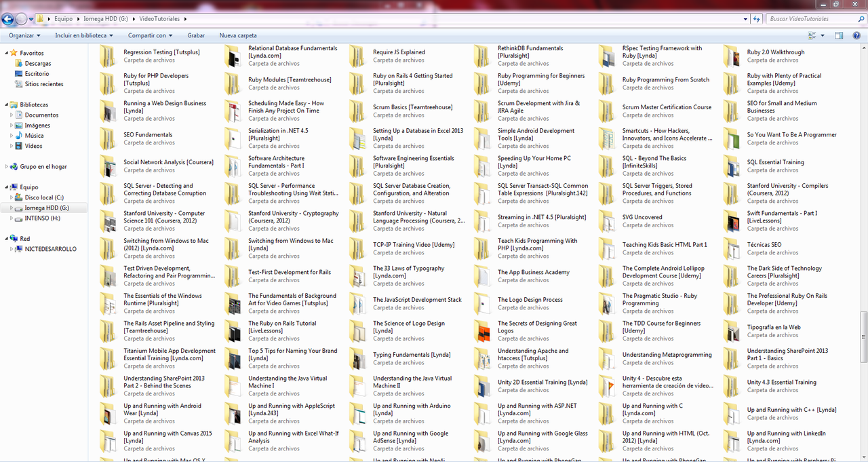
Task: Select The Logo Design Process folder icon
Action: (482, 303)
